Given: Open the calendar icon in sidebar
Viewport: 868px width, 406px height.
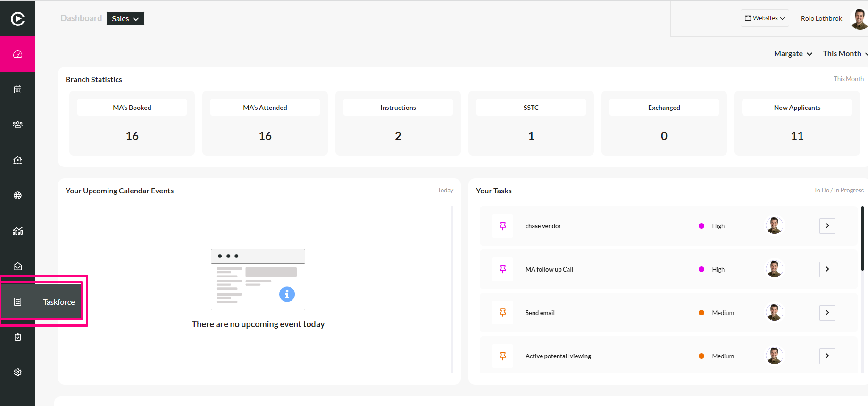Looking at the screenshot, I should point(17,90).
